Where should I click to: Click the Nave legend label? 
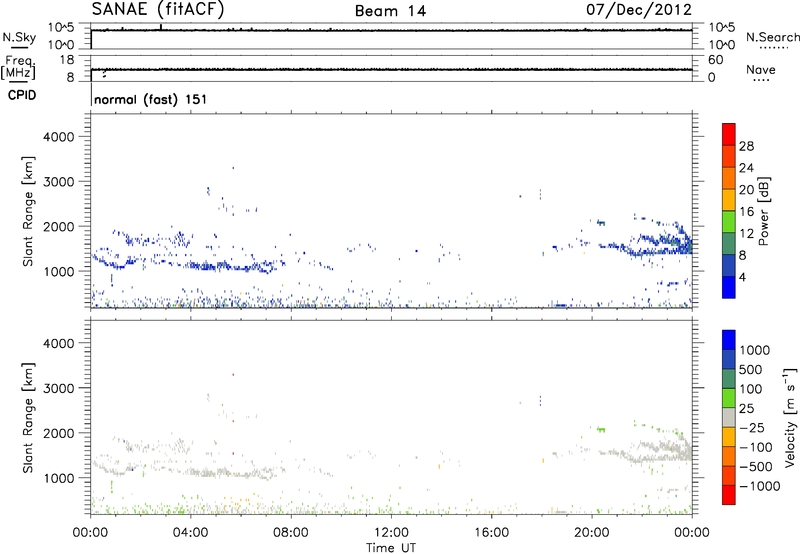coord(760,70)
